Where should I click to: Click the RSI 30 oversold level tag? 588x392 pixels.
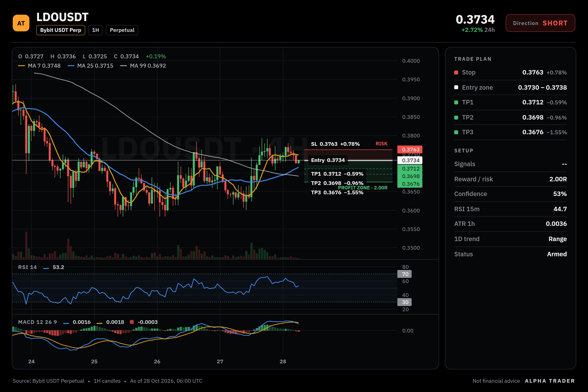404,302
